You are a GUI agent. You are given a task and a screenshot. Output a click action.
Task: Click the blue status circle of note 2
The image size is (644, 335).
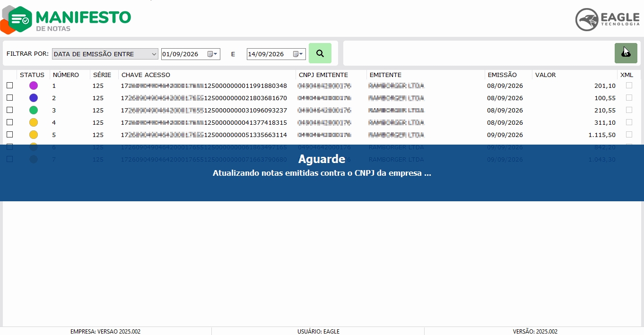(x=34, y=98)
